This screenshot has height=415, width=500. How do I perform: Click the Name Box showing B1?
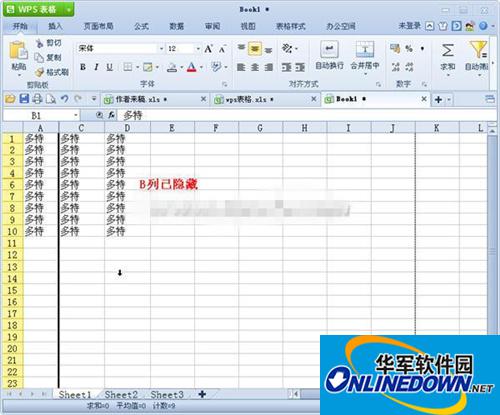click(41, 116)
